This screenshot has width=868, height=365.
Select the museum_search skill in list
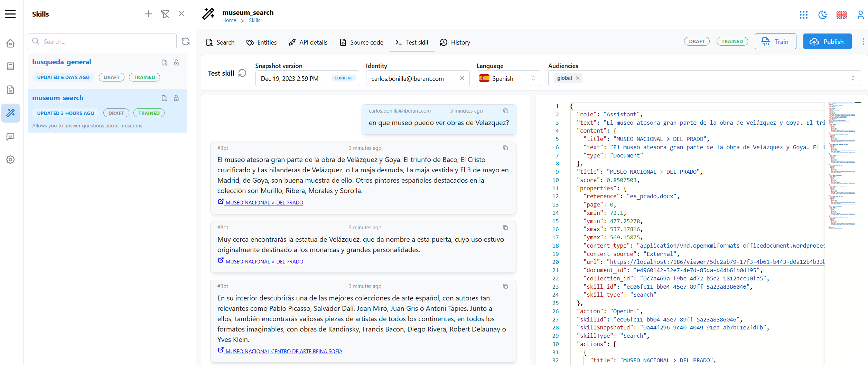[107, 111]
